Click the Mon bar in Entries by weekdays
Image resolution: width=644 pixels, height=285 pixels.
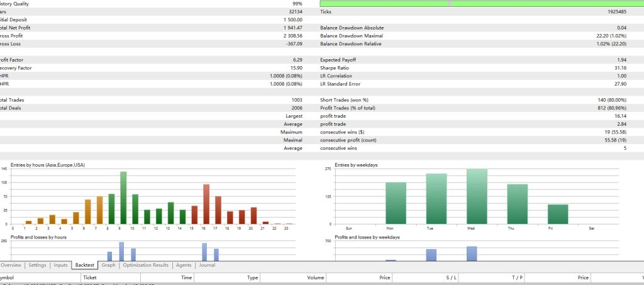point(396,203)
